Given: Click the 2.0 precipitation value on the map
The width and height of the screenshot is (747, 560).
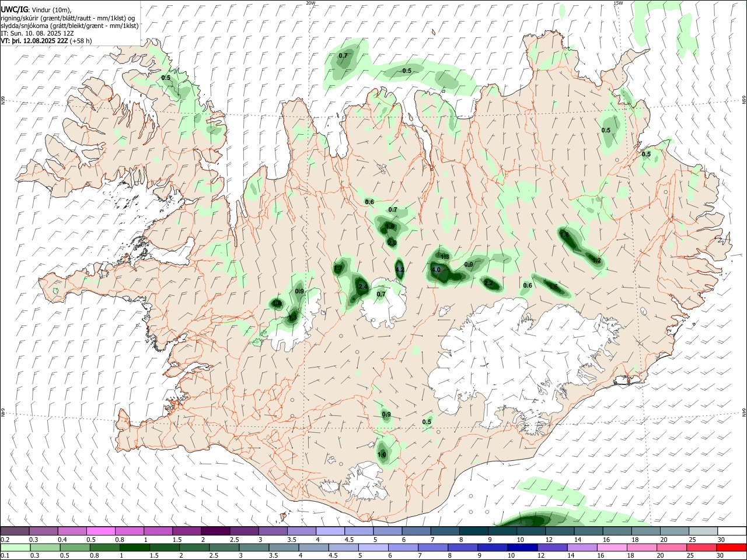Looking at the screenshot, I should 392,243.
